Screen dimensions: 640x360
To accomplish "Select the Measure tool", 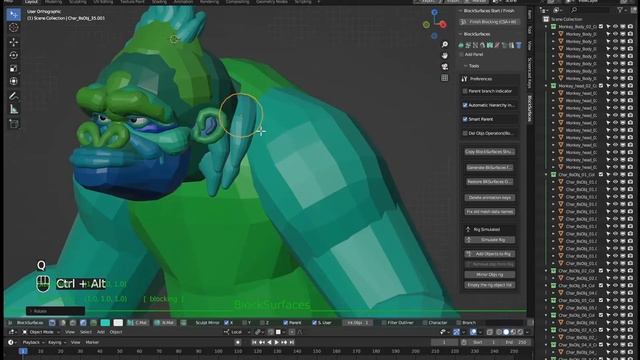I will pyautogui.click(x=13, y=109).
